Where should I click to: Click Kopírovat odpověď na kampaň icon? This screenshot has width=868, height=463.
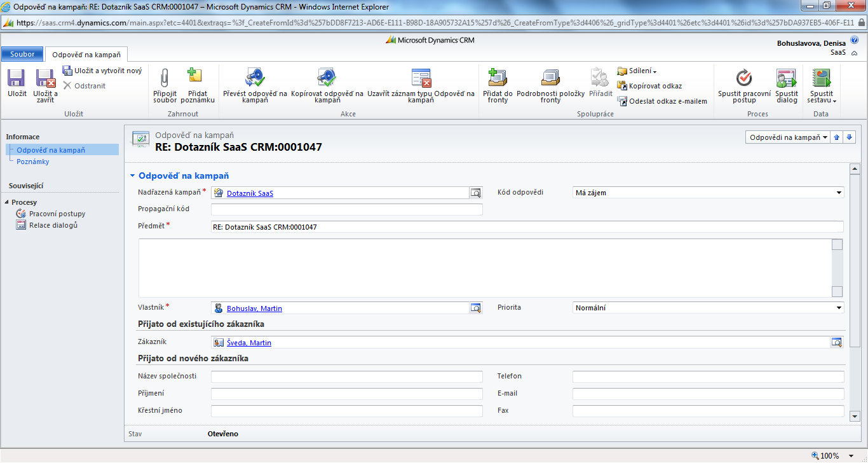tap(327, 78)
